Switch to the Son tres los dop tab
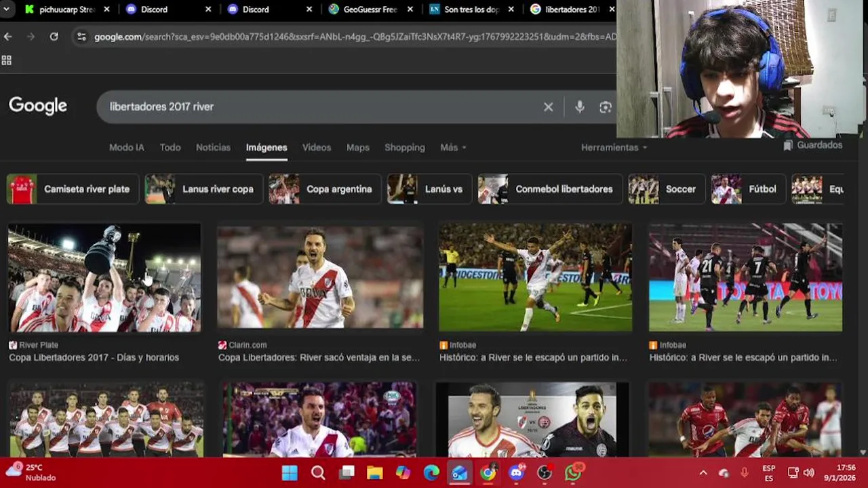The image size is (868, 488). 472,9
